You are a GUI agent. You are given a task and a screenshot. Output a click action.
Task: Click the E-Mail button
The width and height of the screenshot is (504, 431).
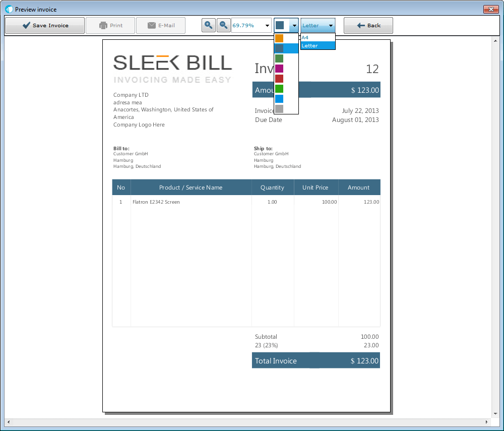[161, 26]
